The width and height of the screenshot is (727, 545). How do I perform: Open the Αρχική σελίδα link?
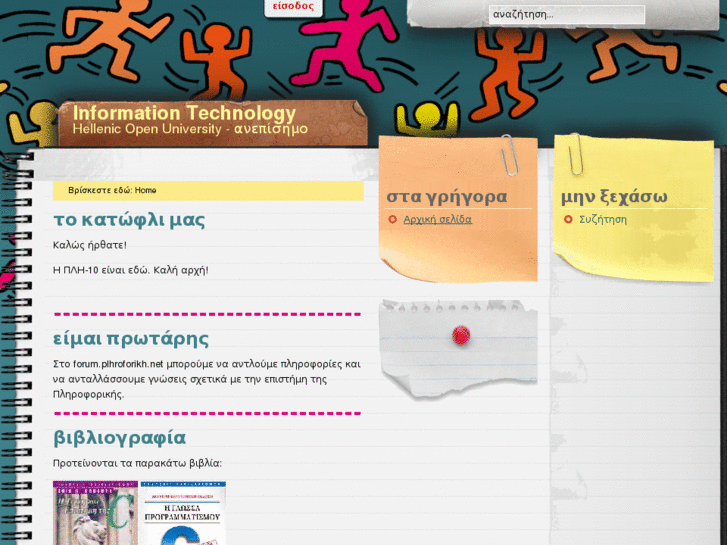(x=437, y=219)
